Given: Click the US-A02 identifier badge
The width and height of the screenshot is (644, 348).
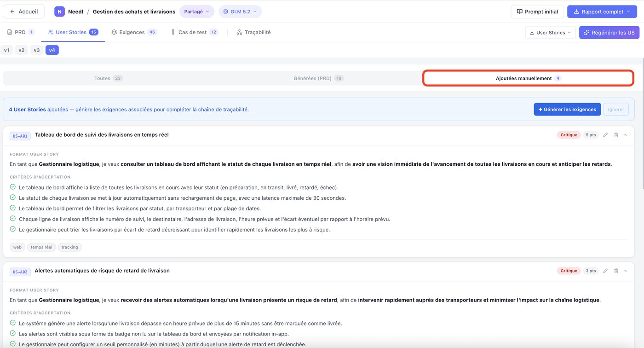Looking at the screenshot, I should pyautogui.click(x=20, y=272).
